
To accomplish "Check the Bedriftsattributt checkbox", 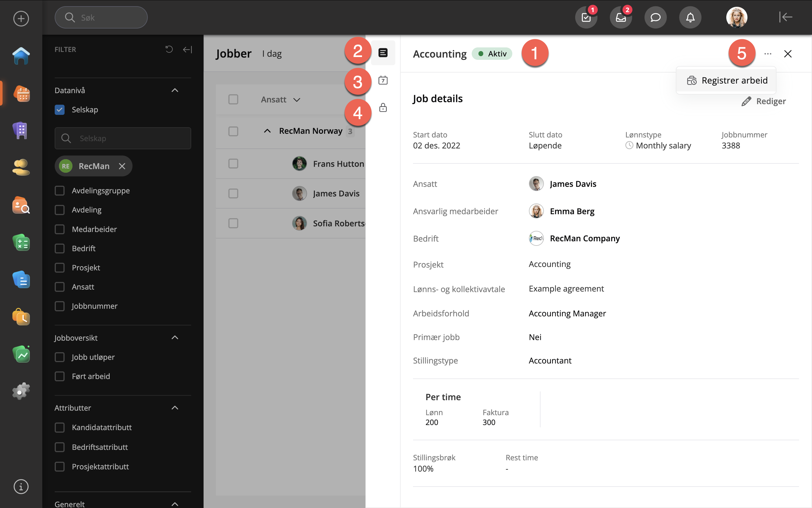I will [60, 447].
